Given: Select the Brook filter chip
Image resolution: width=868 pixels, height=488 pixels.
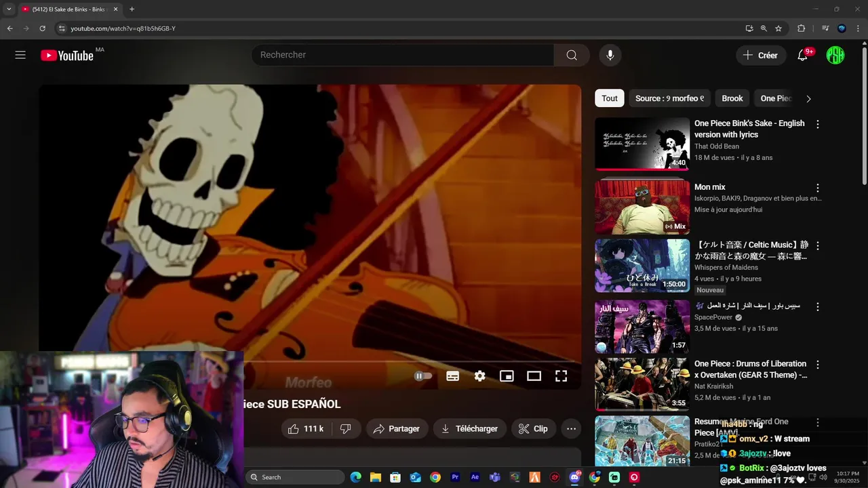Looking at the screenshot, I should point(732,98).
